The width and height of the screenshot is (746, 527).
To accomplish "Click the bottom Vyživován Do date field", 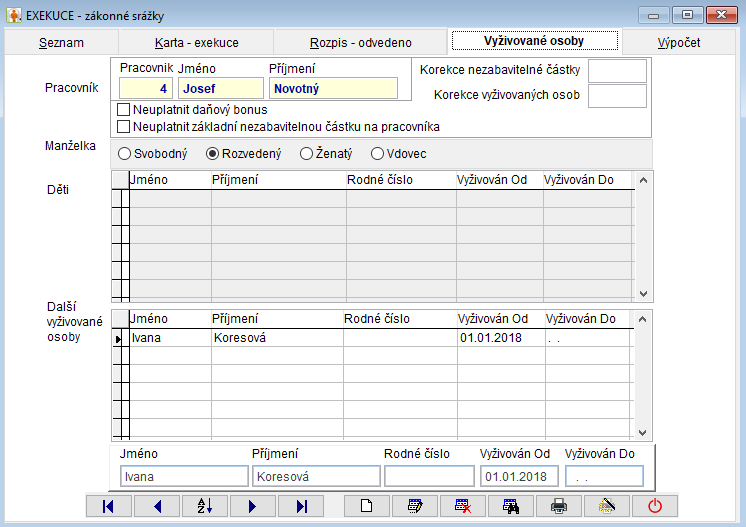I will [604, 476].
